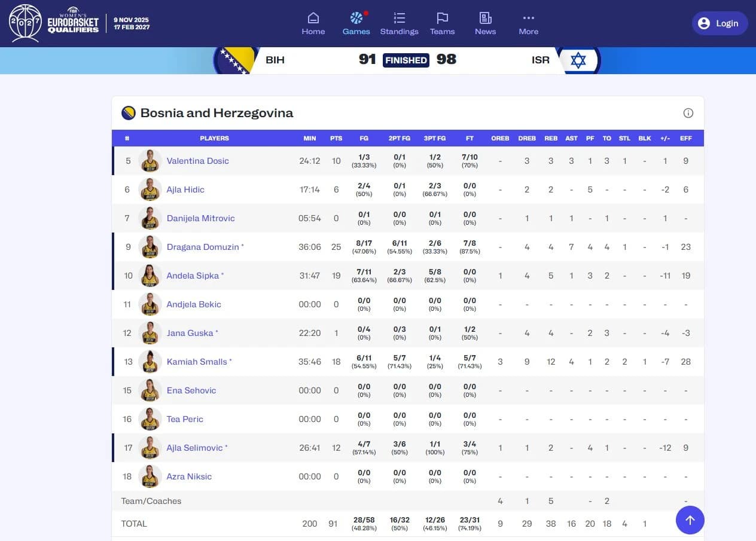This screenshot has width=756, height=541.
Task: Click the Login button
Action: (720, 23)
